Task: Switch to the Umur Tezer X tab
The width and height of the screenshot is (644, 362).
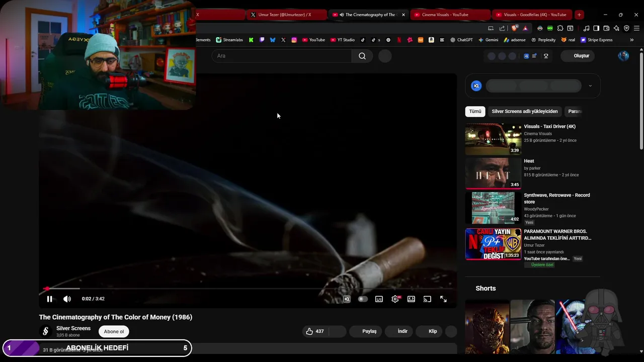Action: [287, 15]
